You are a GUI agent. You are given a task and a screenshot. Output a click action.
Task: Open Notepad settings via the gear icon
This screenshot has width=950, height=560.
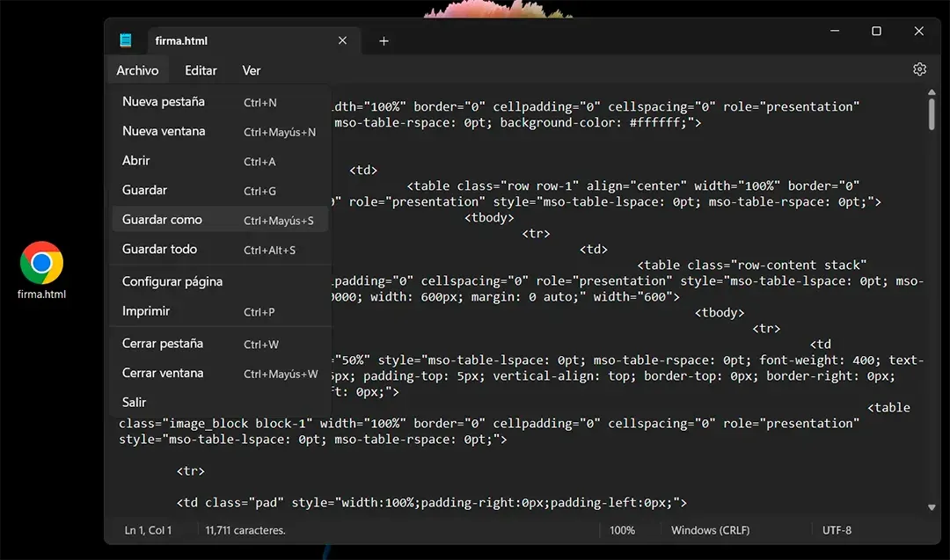pyautogui.click(x=919, y=69)
